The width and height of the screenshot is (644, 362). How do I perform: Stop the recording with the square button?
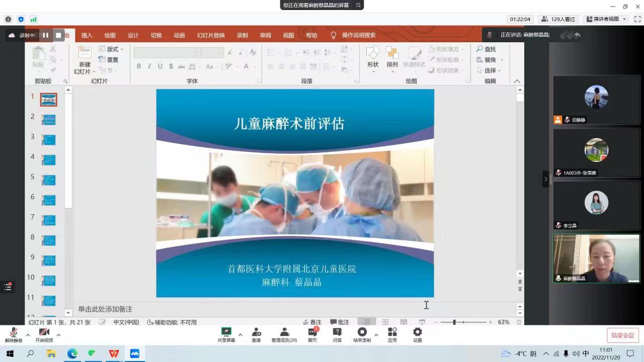58,35
